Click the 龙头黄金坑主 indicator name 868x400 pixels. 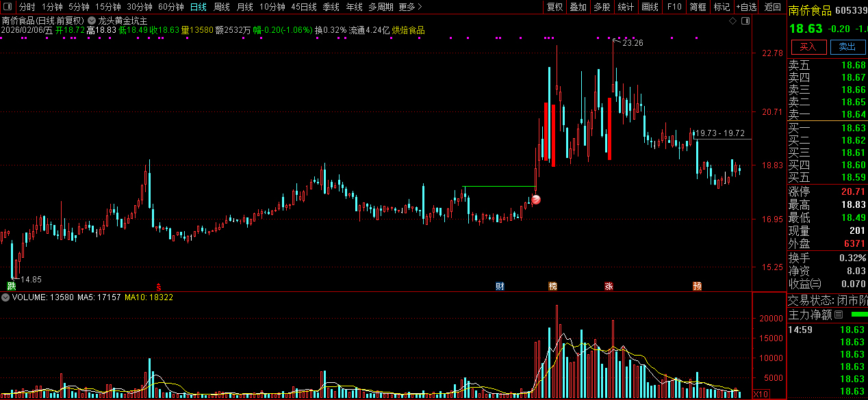coord(123,21)
